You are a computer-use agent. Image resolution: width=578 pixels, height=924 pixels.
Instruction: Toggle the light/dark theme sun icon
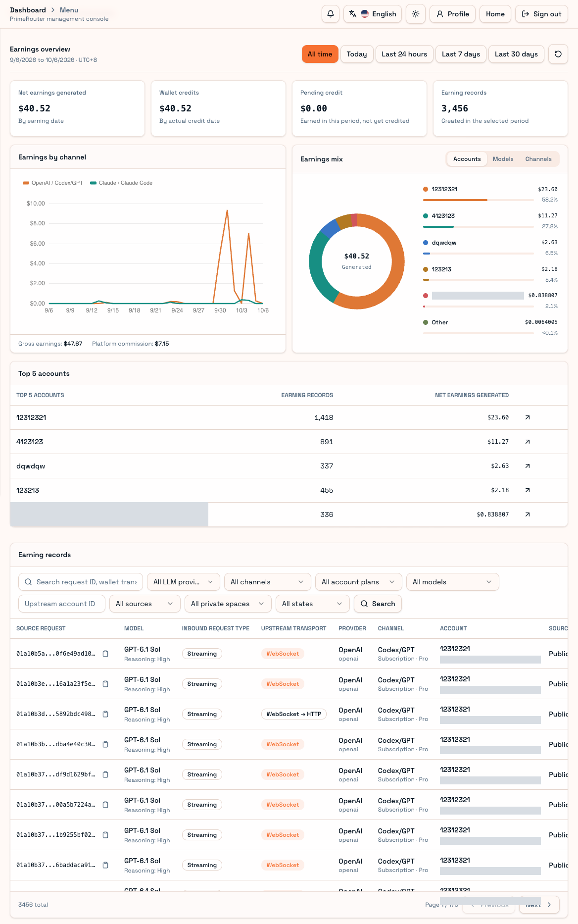click(416, 14)
